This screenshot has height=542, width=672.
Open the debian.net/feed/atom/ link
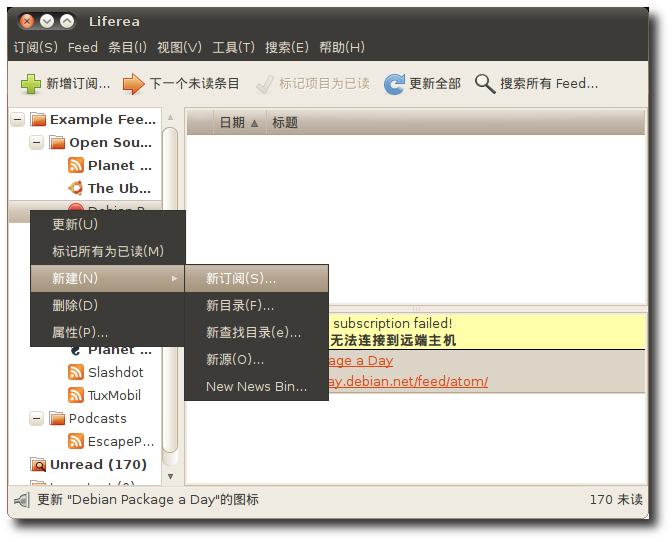click(409, 381)
